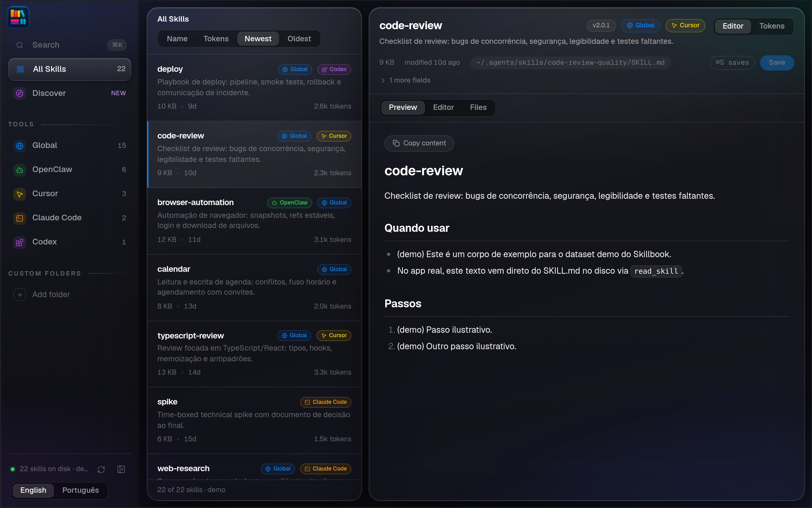
Task: Click the skill file path chip
Action: (570, 63)
